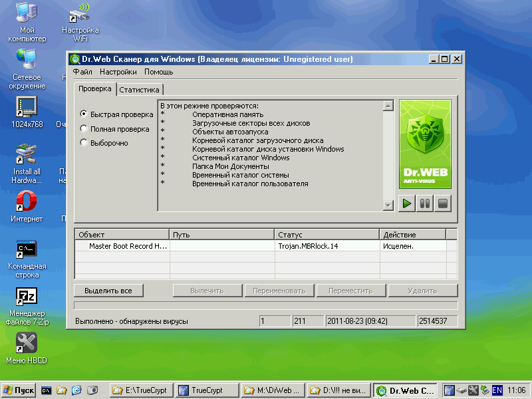
Task: Switch to the M:\DrWeb ... taskbar window
Action: point(273,390)
